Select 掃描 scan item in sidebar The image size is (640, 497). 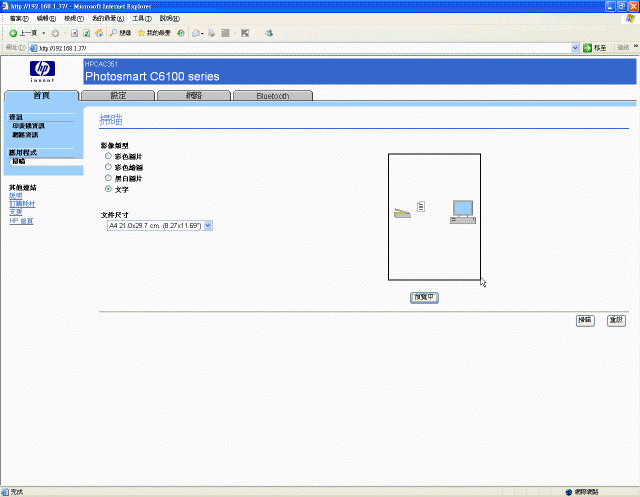pos(19,161)
